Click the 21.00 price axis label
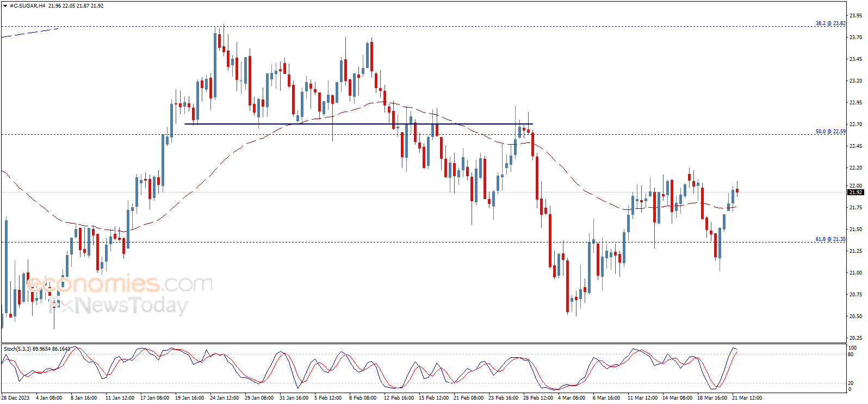 [x=855, y=273]
